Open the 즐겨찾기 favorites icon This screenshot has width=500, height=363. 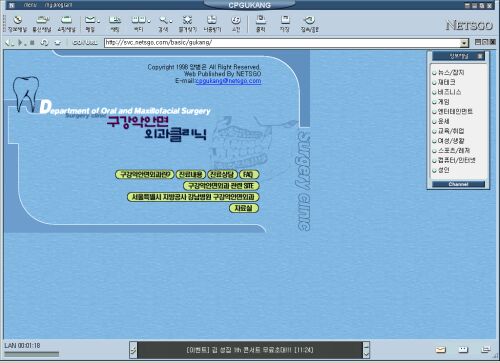click(x=188, y=23)
